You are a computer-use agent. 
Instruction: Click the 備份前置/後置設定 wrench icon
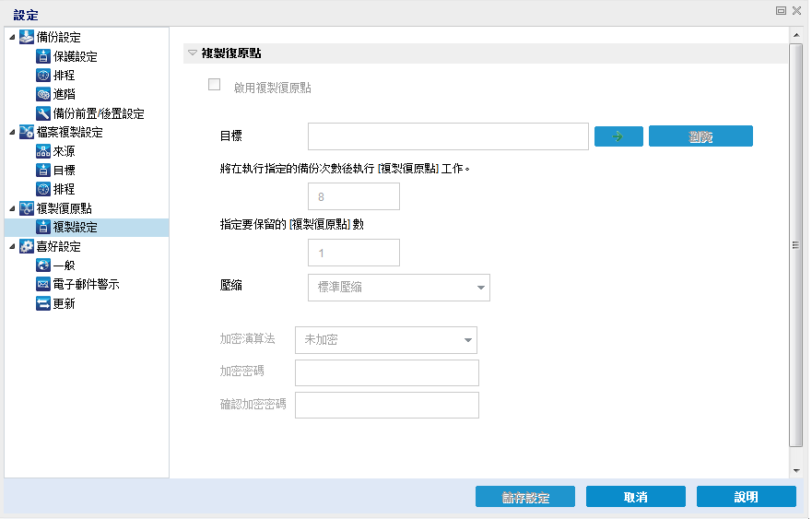pos(42,113)
